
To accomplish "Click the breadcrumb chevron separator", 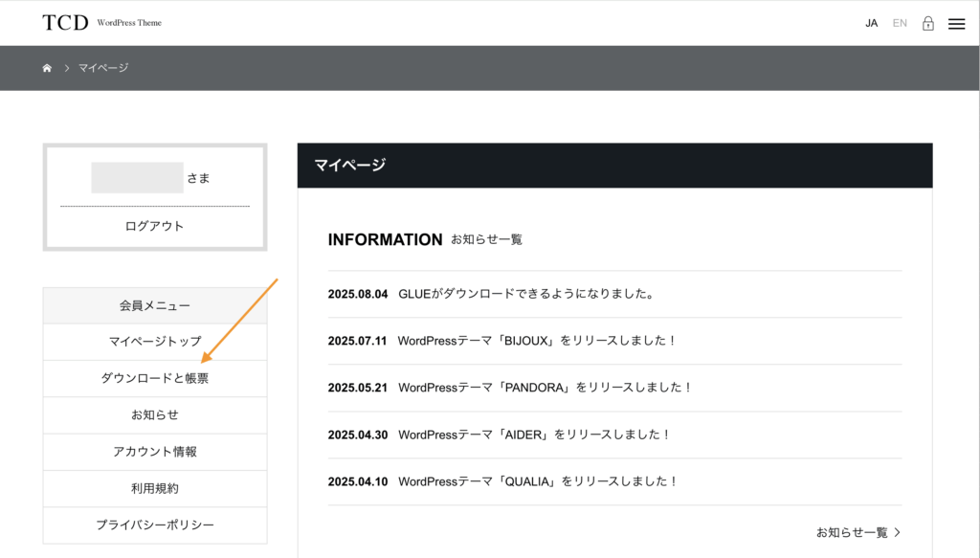I will (x=66, y=68).
